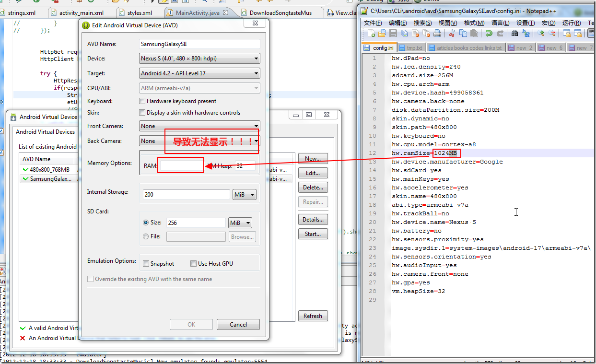
Task: Open the SD Card size MiB unit dropdown
Action: pos(240,223)
